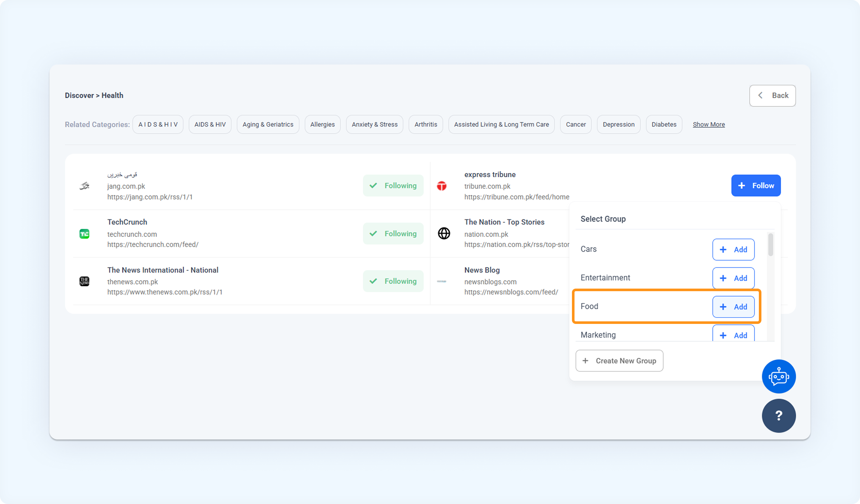Open the help question mark button
The height and width of the screenshot is (504, 860).
(778, 416)
